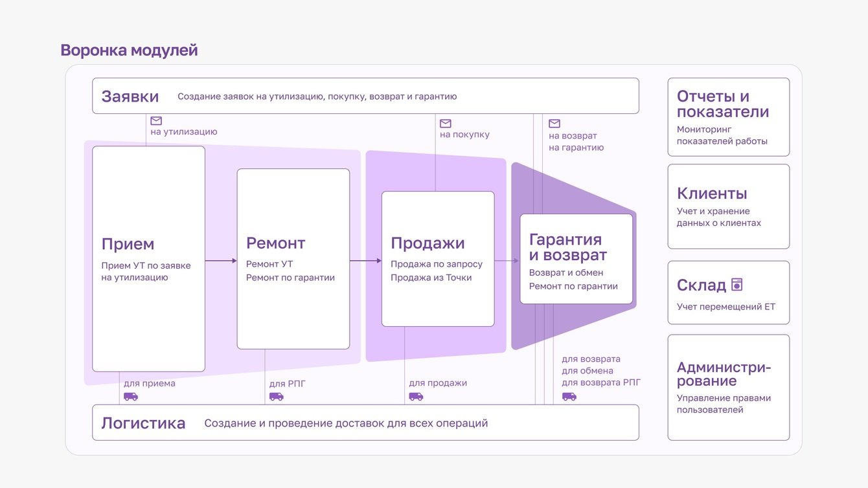868x488 pixels.
Task: Click the 'Воронка модулей' page title
Action: point(129,50)
